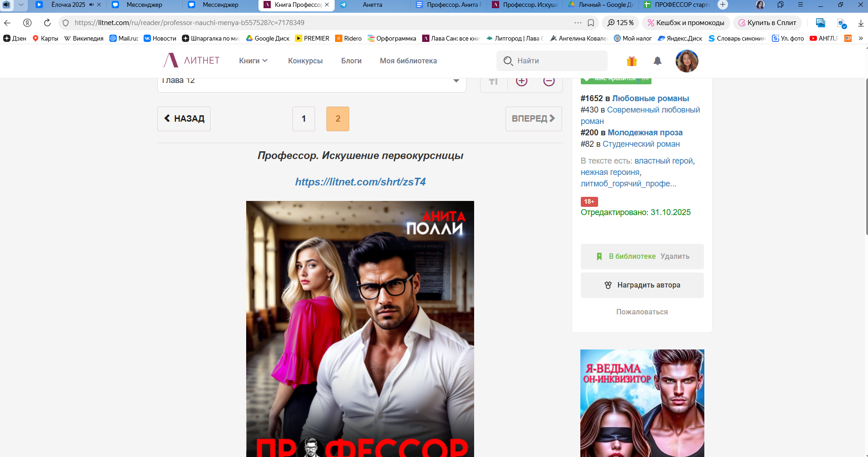868x457 pixels.
Task: Open the Карты bookmark
Action: pyautogui.click(x=45, y=38)
